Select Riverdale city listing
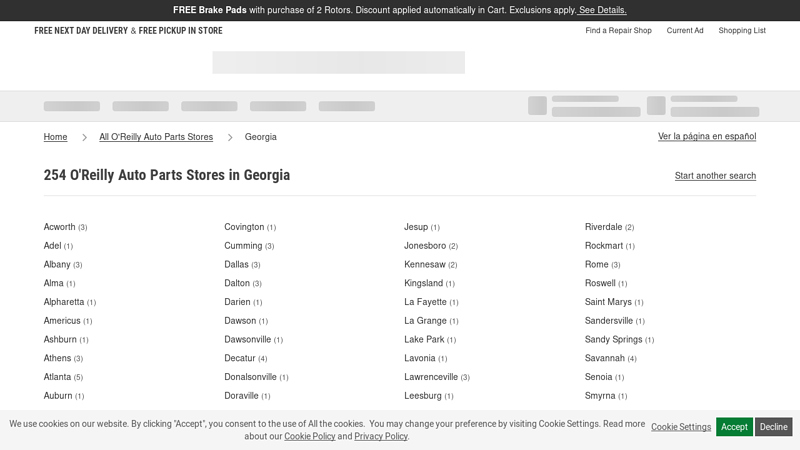Screen dimensions: 800x450 tap(610, 227)
